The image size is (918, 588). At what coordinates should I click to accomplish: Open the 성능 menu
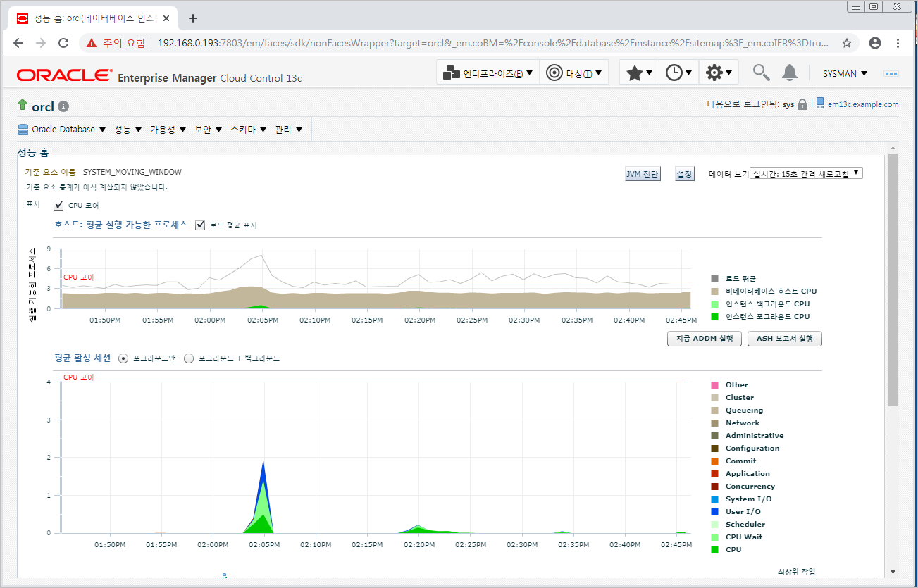128,130
